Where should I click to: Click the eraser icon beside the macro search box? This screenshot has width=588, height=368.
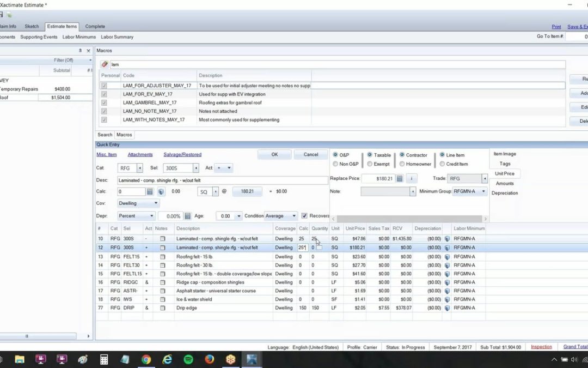click(104, 64)
